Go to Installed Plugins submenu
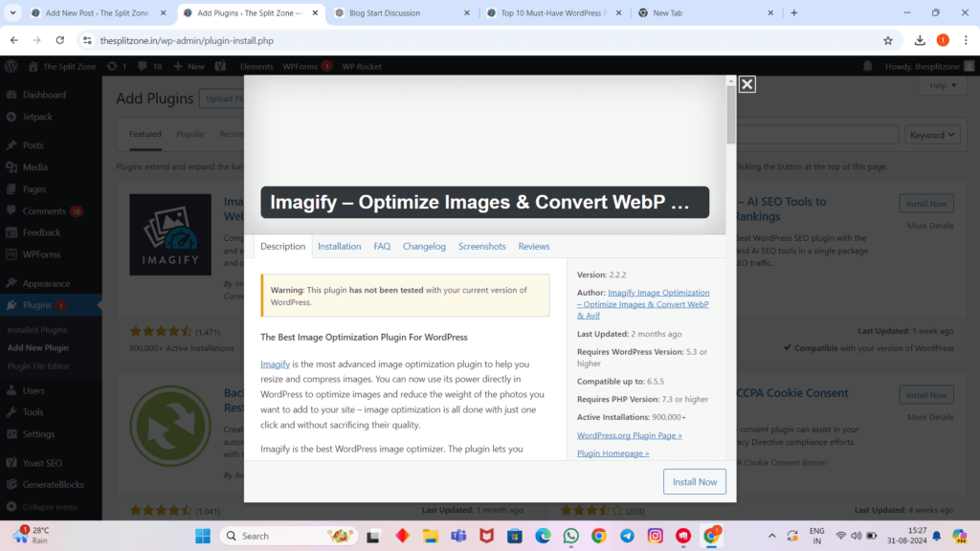This screenshot has width=980, height=551. 37,330
